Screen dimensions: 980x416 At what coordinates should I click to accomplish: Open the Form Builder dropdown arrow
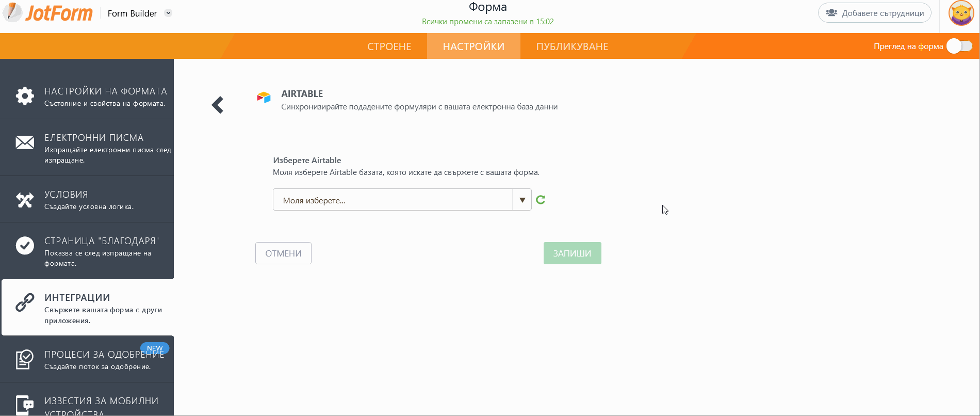[168, 13]
